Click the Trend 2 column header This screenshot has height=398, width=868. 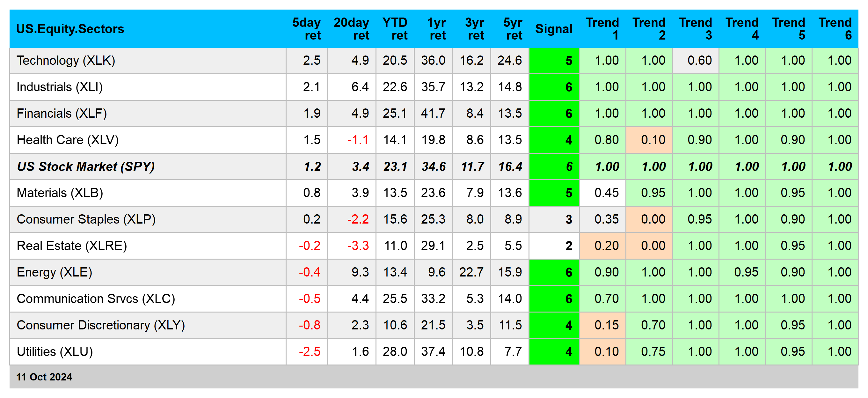coord(649,29)
